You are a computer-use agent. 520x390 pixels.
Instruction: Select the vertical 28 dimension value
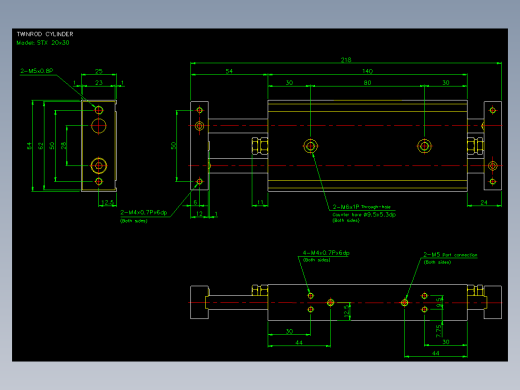coord(64,145)
